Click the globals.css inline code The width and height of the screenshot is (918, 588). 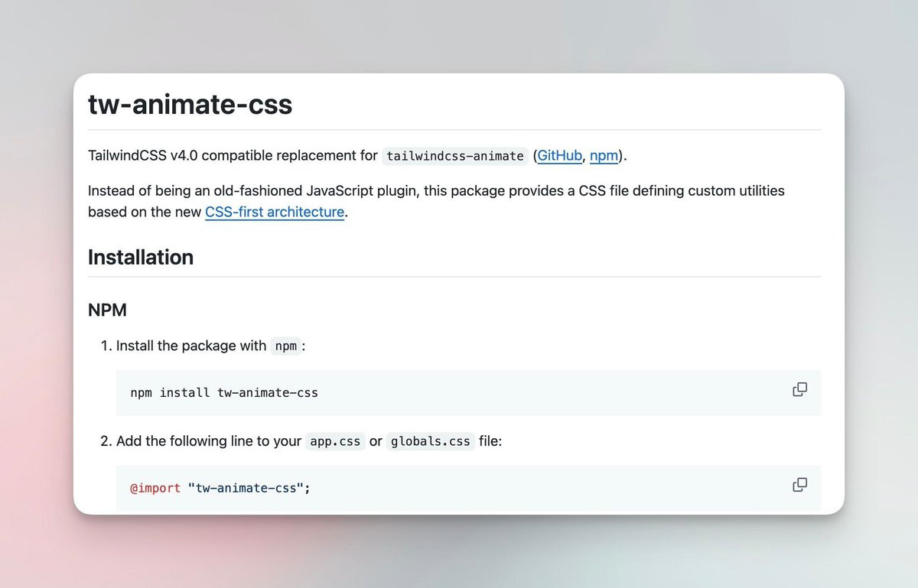click(x=430, y=441)
